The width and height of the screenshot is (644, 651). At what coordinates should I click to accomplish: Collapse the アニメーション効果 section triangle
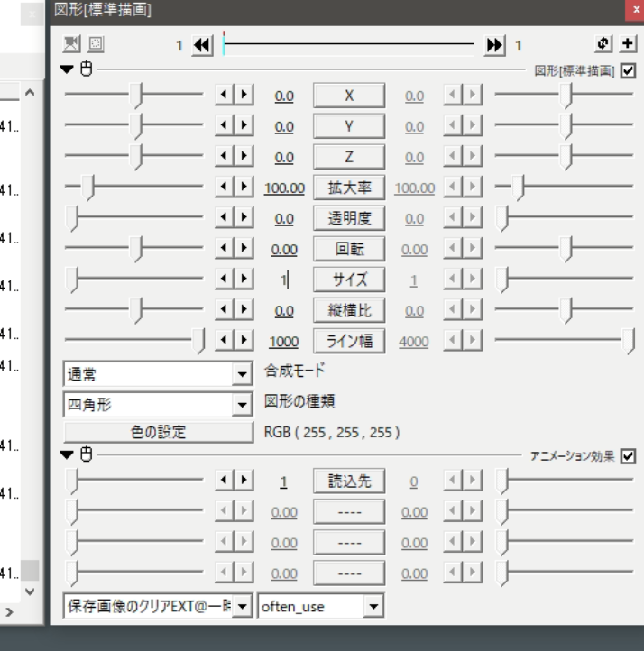coord(67,454)
